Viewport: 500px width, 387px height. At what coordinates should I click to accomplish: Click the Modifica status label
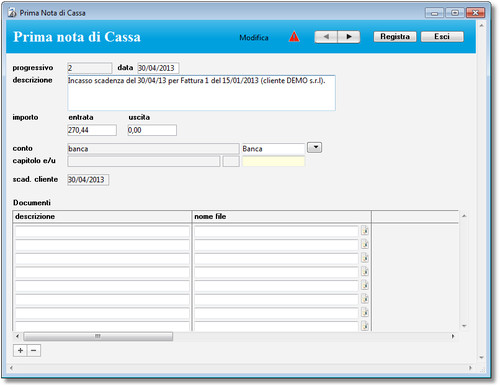(254, 38)
